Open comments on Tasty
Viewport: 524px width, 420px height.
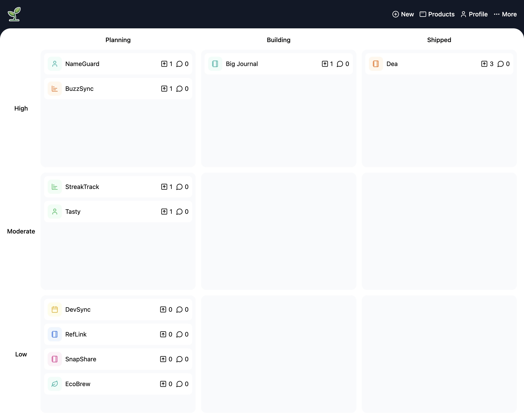point(182,212)
